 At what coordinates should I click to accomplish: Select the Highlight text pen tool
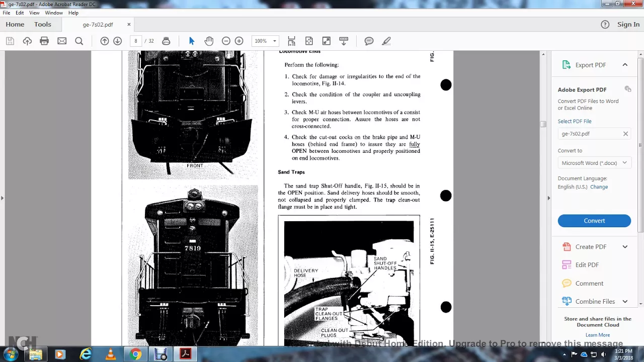pos(386,41)
